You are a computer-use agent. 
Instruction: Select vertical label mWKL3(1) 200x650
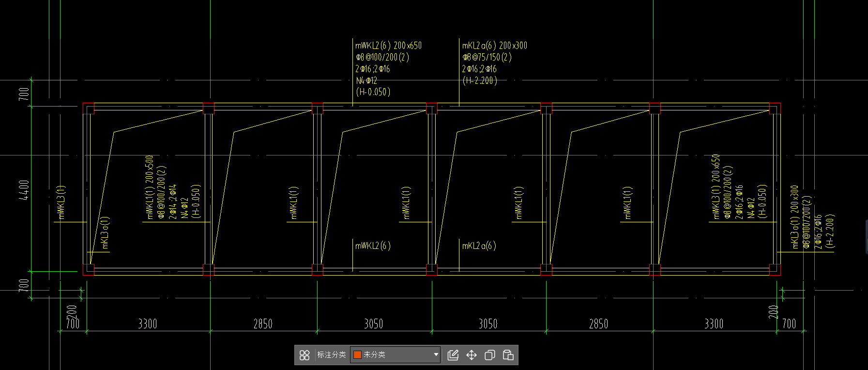[x=716, y=186]
